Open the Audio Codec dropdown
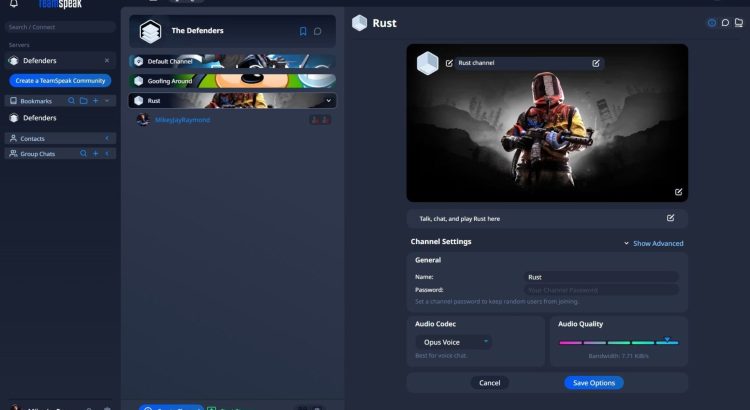The width and height of the screenshot is (750, 410). [x=453, y=342]
